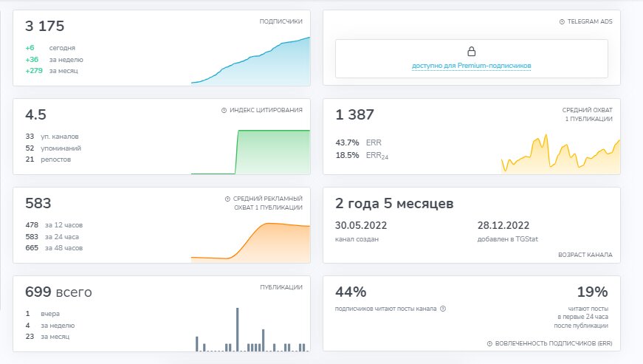This screenshot has height=364, width=643.
Task: Click help icon after 'подписчиков читают посты канала'
Action: click(x=443, y=309)
